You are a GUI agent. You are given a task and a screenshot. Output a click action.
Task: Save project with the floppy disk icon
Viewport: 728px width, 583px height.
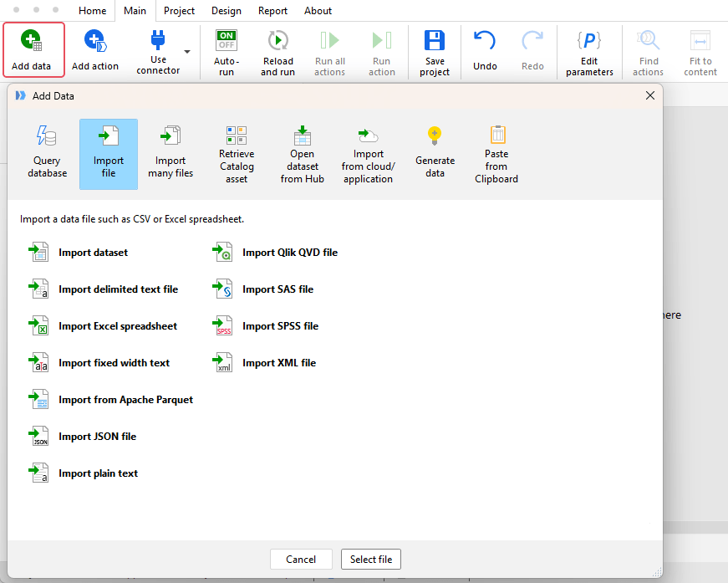point(435,40)
